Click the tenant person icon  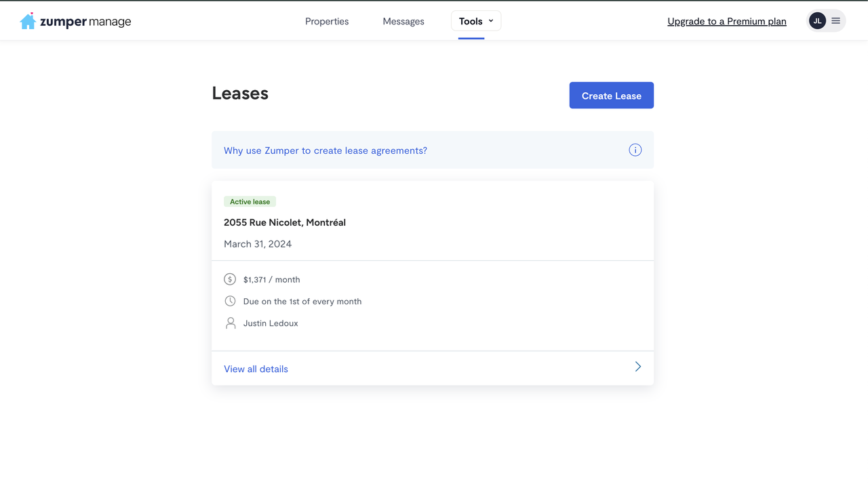[x=231, y=323]
